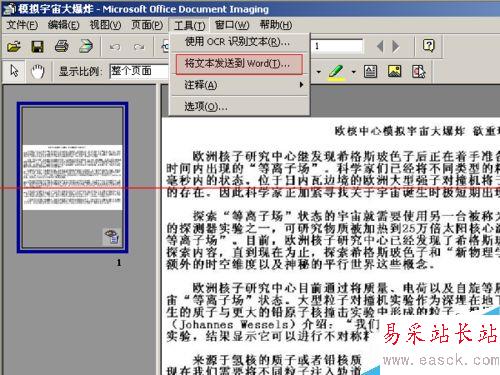Select the highlighter pen tool
This screenshot has width=500, height=375.
pos(336,72)
